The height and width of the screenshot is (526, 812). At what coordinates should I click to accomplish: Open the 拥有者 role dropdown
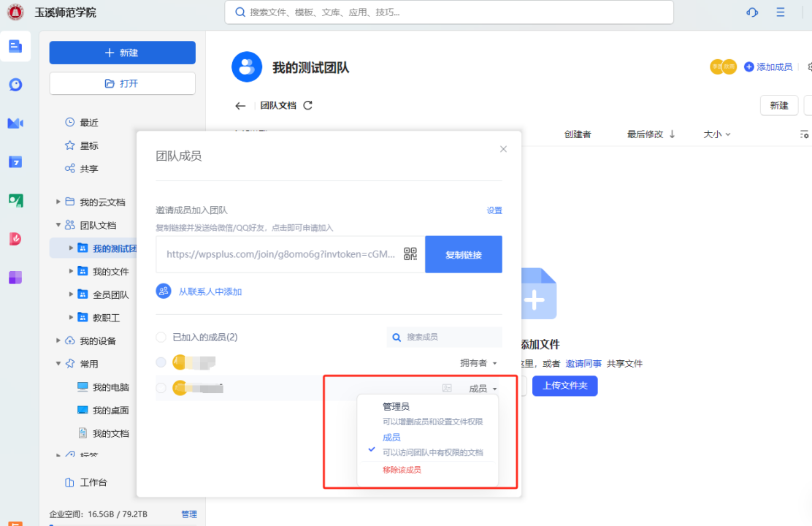pyautogui.click(x=478, y=363)
